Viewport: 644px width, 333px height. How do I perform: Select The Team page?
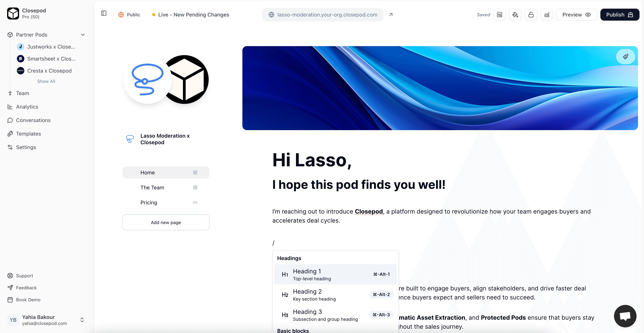pyautogui.click(x=166, y=188)
